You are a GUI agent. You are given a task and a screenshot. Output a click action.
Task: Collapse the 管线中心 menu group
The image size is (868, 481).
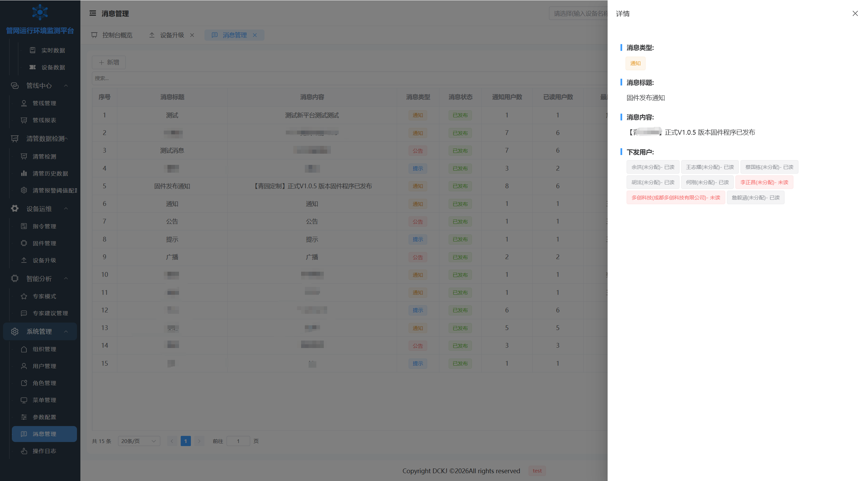[x=66, y=85]
